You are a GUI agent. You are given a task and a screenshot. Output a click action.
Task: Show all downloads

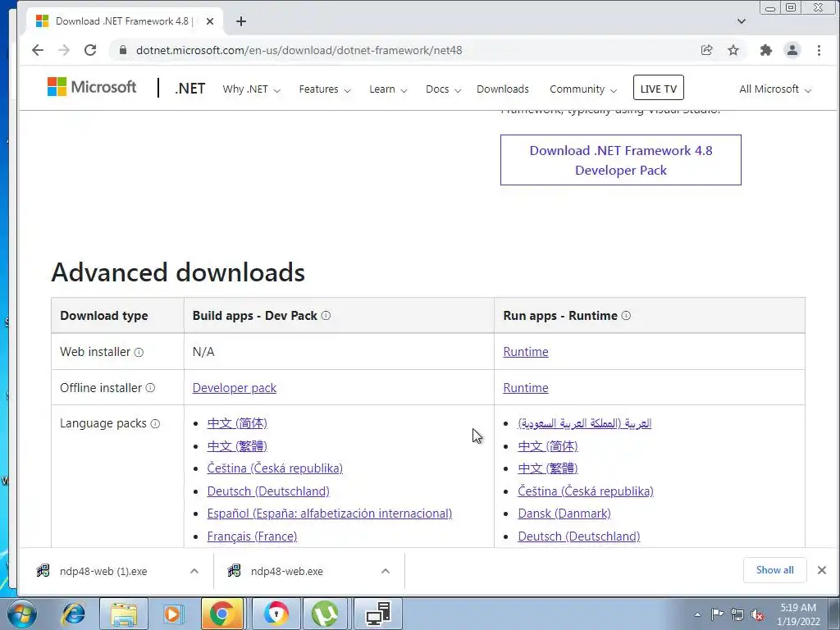pyautogui.click(x=774, y=570)
